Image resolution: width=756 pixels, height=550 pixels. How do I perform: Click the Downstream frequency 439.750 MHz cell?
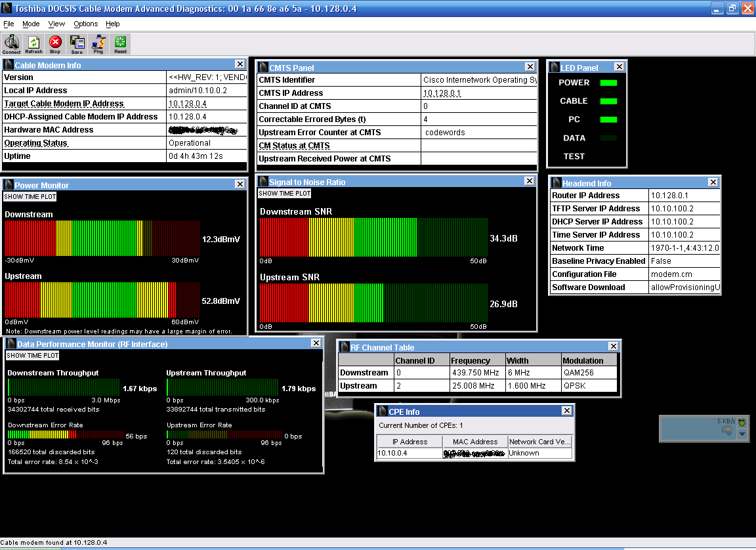(477, 373)
